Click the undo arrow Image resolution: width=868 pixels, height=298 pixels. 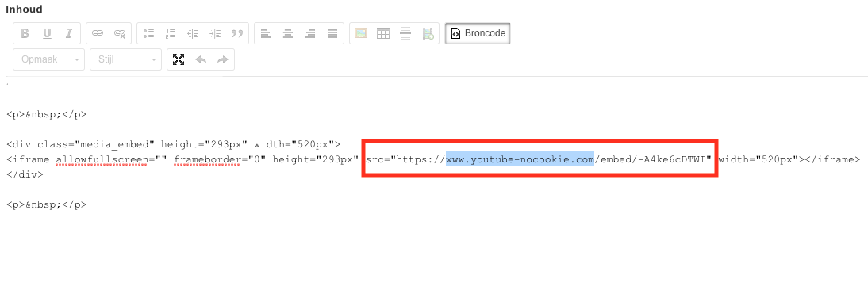tap(201, 59)
